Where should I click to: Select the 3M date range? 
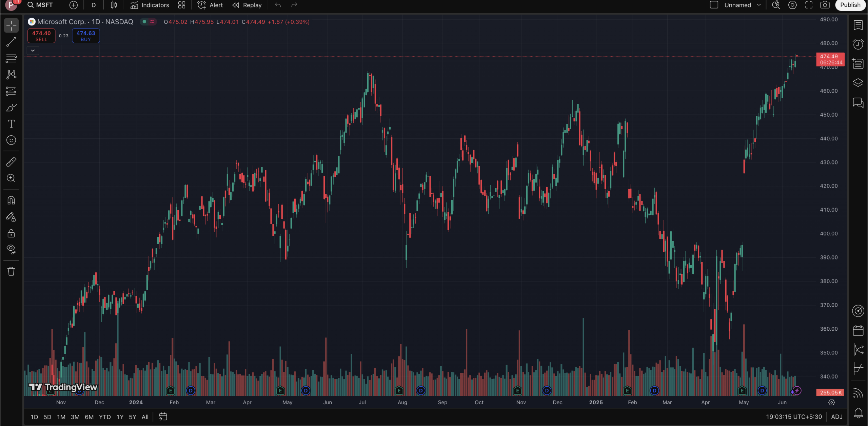coord(75,417)
